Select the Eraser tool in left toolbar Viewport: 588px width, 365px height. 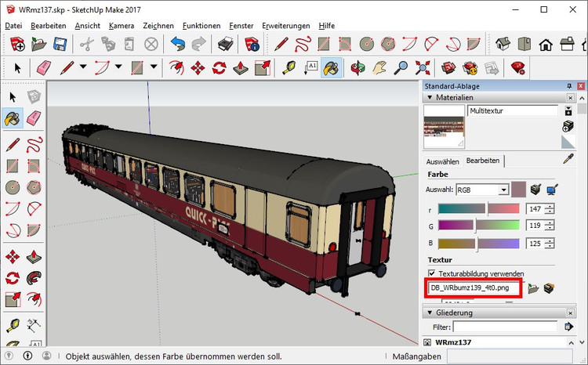(x=34, y=118)
